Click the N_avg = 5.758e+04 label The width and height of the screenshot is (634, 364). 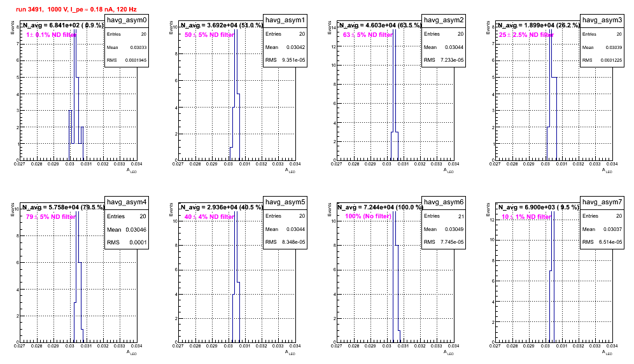tap(63, 207)
